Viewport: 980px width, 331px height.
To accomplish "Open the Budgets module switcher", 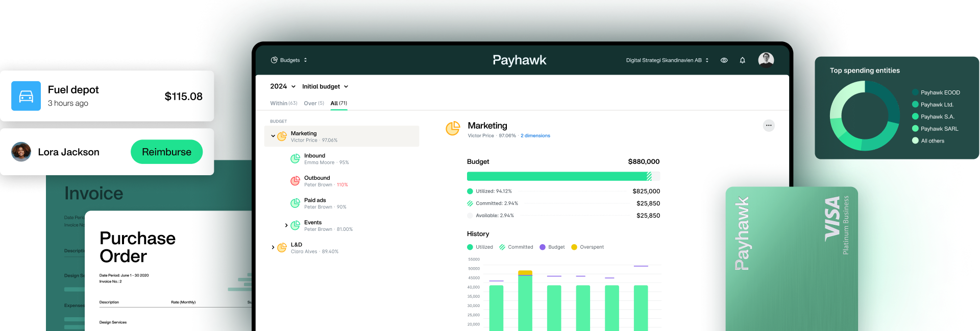I will [x=289, y=60].
